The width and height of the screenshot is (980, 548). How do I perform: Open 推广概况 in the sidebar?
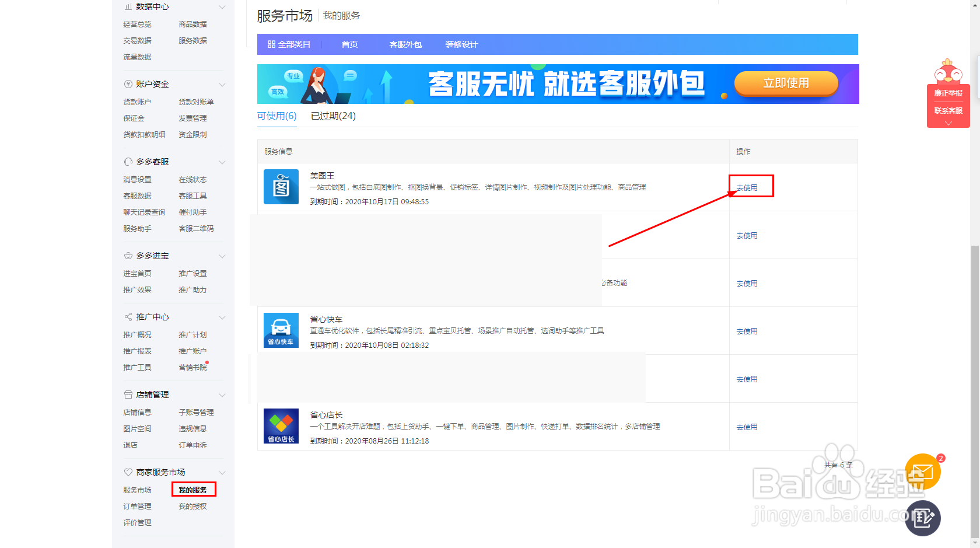(x=137, y=334)
